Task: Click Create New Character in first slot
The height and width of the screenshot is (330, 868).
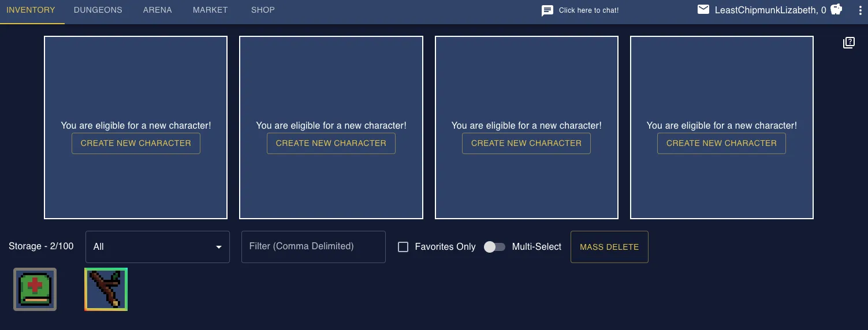Action: pos(136,143)
